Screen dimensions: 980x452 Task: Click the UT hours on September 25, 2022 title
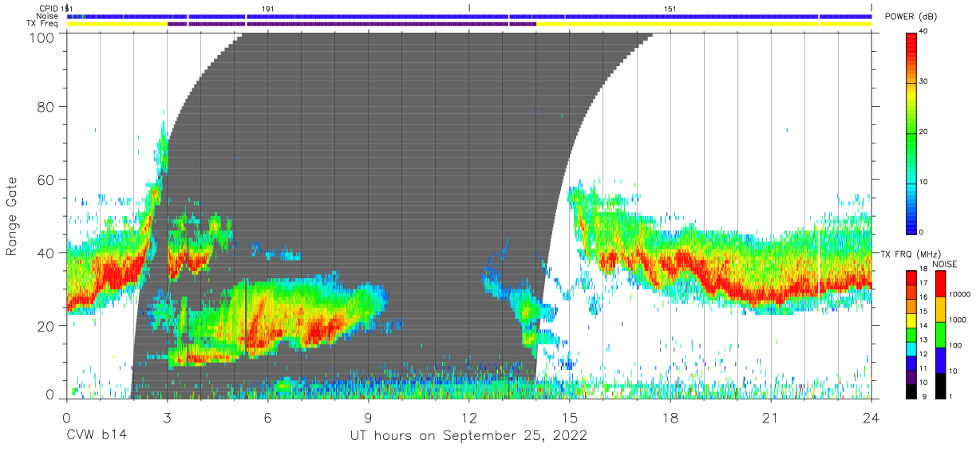click(x=468, y=435)
